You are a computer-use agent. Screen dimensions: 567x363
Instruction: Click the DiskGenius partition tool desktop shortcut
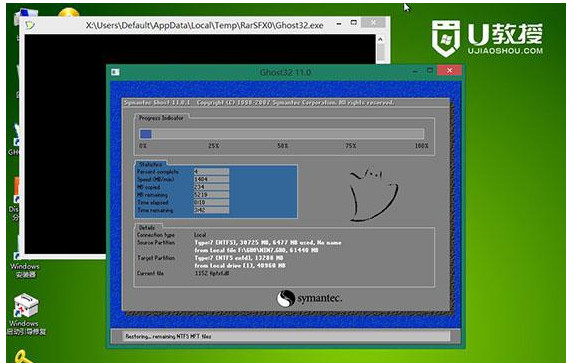(x=14, y=199)
